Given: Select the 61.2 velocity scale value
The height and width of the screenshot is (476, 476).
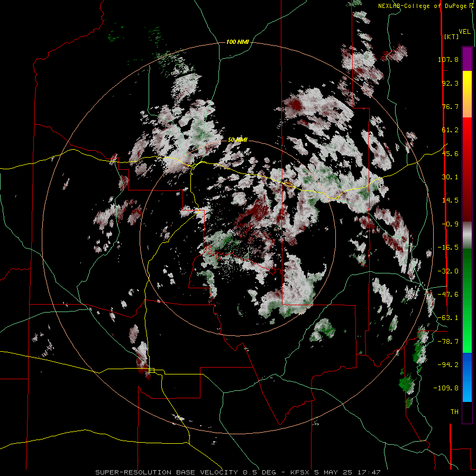Looking at the screenshot, I should (450, 130).
